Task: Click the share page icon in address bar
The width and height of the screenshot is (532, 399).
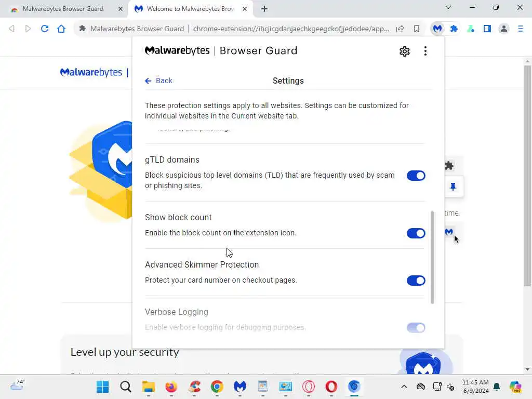Action: point(400,29)
